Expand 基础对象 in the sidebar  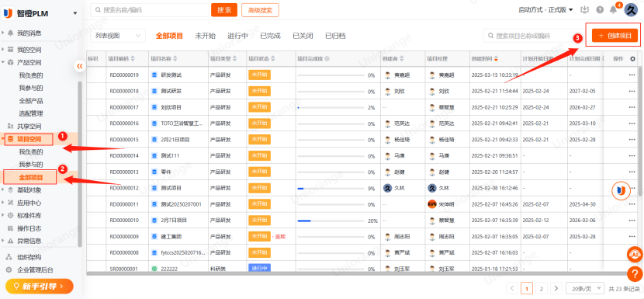3,190
